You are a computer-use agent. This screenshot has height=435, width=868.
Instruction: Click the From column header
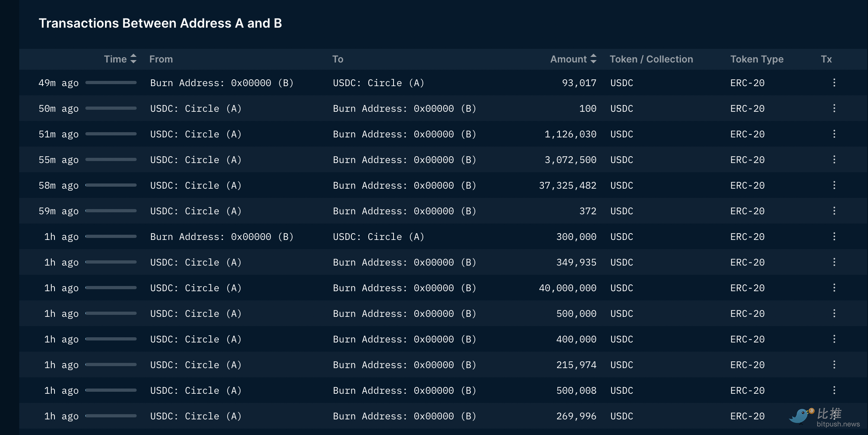point(161,59)
